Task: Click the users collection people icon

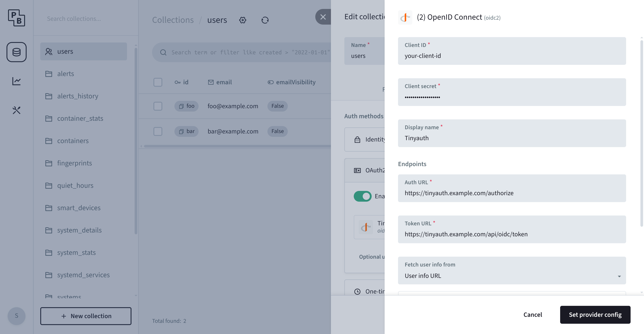Action: tap(49, 51)
